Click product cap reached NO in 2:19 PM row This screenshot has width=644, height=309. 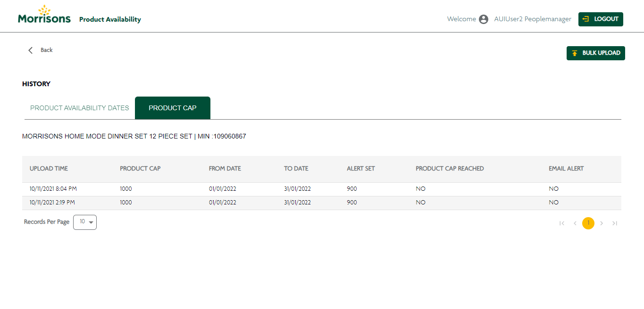pyautogui.click(x=420, y=203)
